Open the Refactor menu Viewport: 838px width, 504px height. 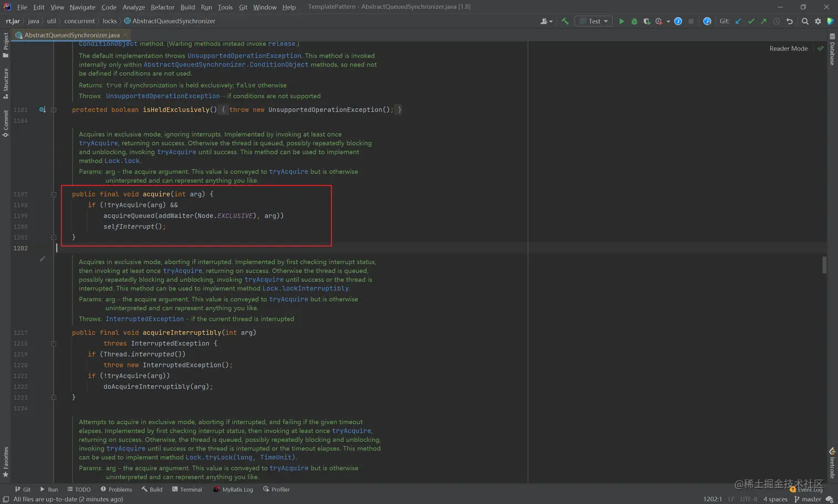coord(162,7)
